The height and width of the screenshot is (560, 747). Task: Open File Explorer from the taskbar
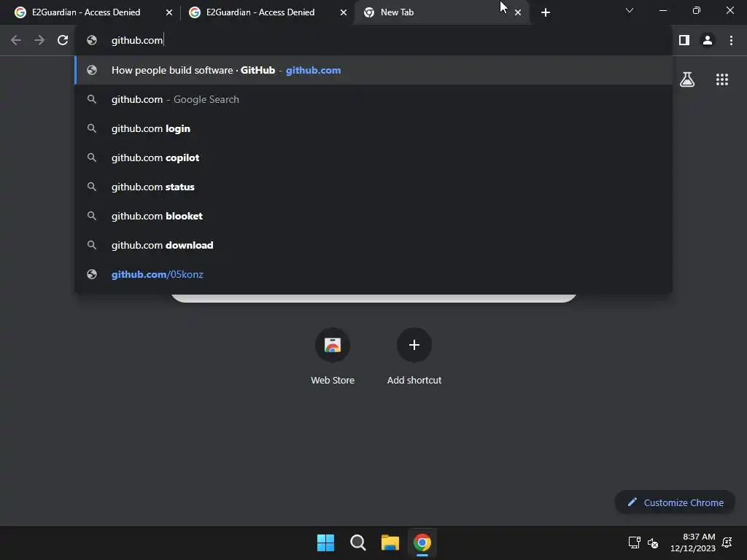(390, 542)
